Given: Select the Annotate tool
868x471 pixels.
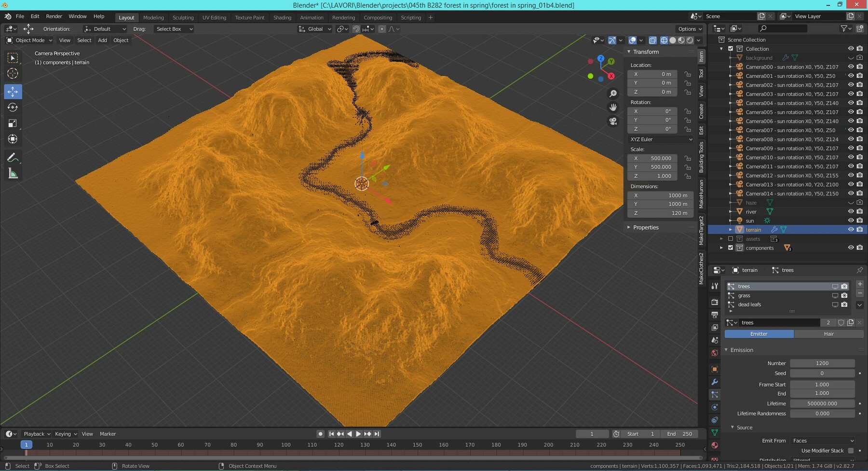Looking at the screenshot, I should coord(13,157).
